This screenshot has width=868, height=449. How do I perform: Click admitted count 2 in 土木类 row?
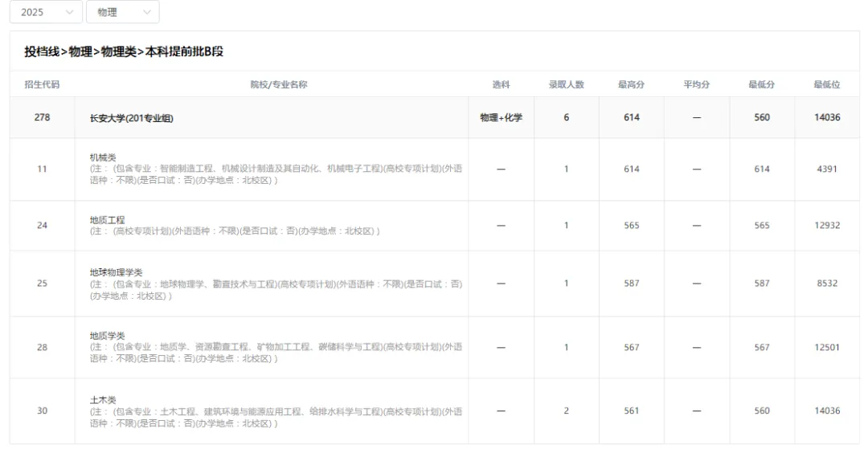click(567, 410)
